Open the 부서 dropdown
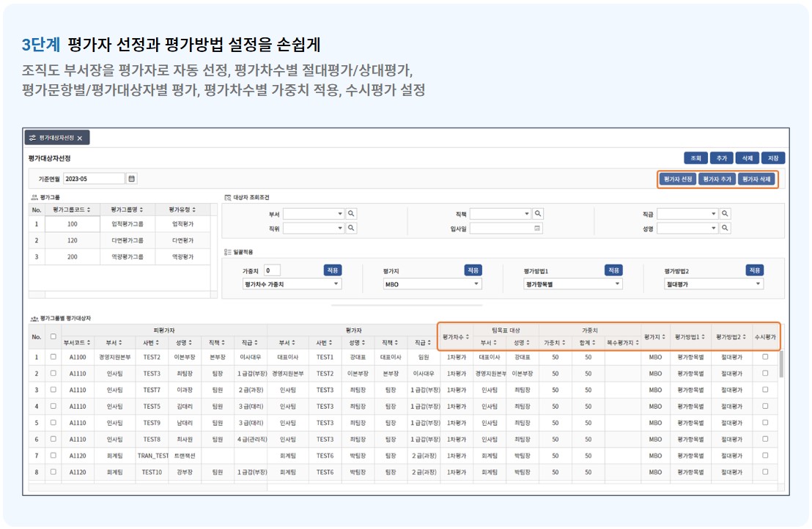Image resolution: width=812 pixels, height=529 pixels. 314,213
